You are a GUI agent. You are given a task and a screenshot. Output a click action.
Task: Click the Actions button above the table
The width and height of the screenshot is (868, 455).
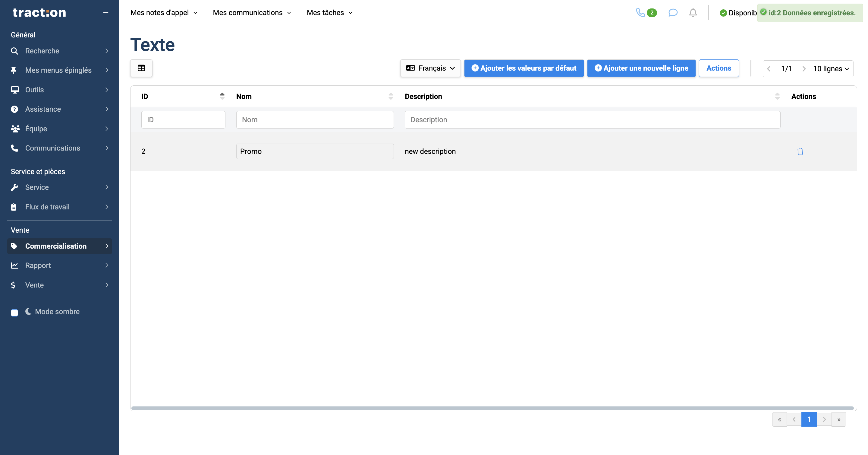[x=719, y=68]
